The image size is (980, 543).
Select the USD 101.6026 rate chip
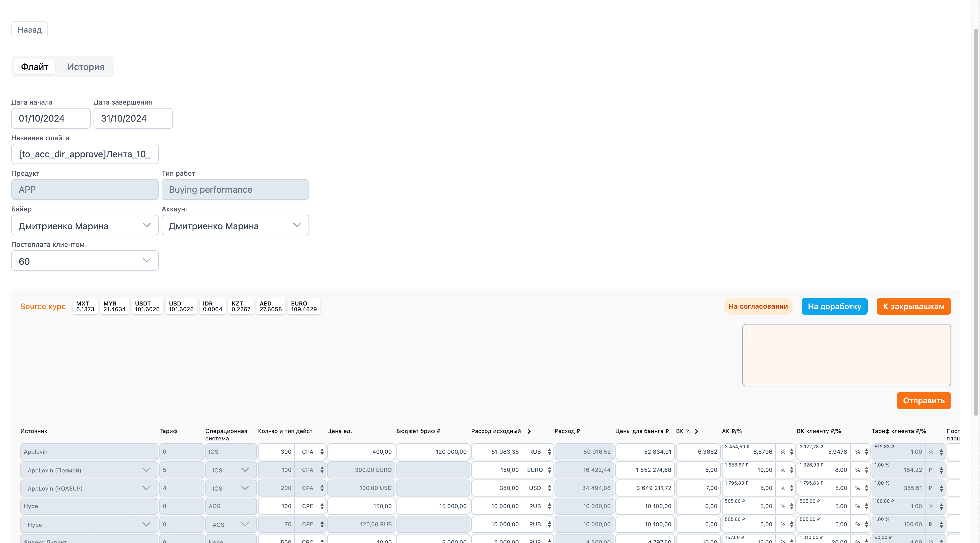click(181, 306)
